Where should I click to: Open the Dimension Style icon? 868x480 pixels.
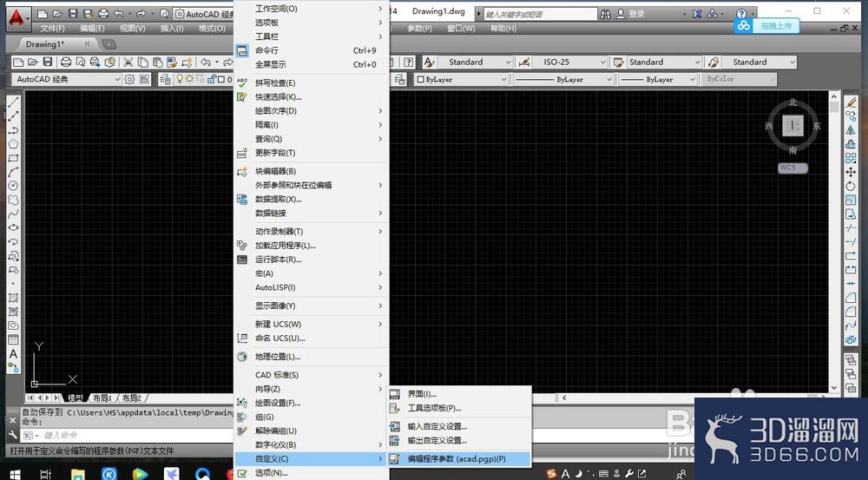(523, 62)
